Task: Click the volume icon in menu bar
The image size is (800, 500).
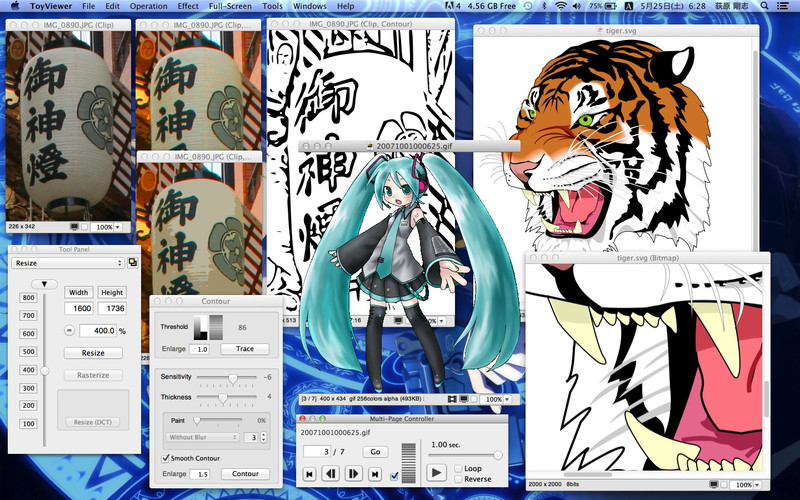Action: (x=577, y=6)
